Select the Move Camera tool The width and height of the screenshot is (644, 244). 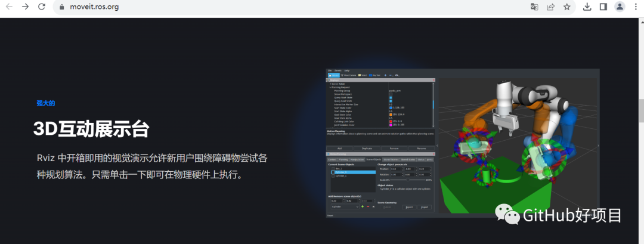(x=349, y=75)
